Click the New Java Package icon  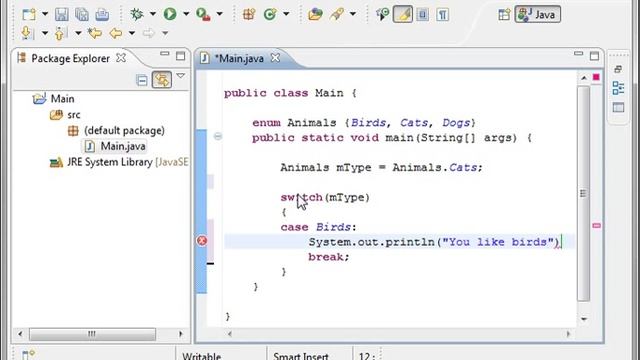249,15
